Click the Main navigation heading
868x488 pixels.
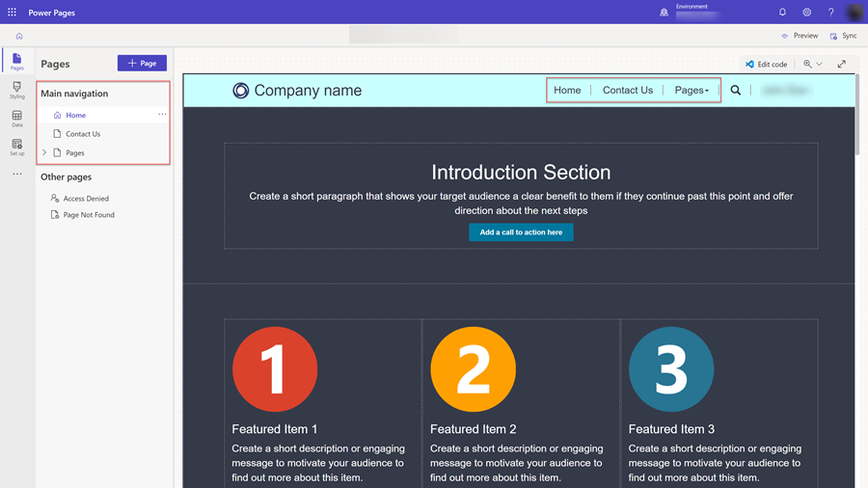tap(74, 94)
